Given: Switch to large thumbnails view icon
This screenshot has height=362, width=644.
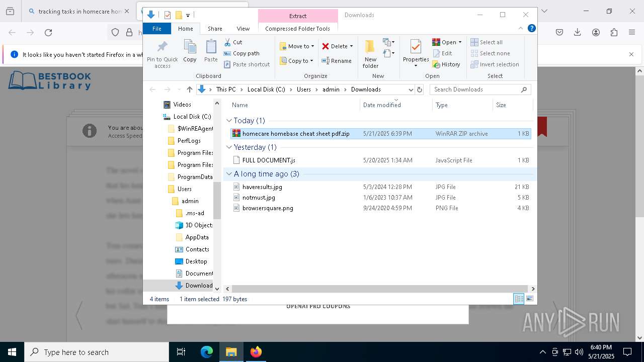Looking at the screenshot, I should click(x=529, y=299).
